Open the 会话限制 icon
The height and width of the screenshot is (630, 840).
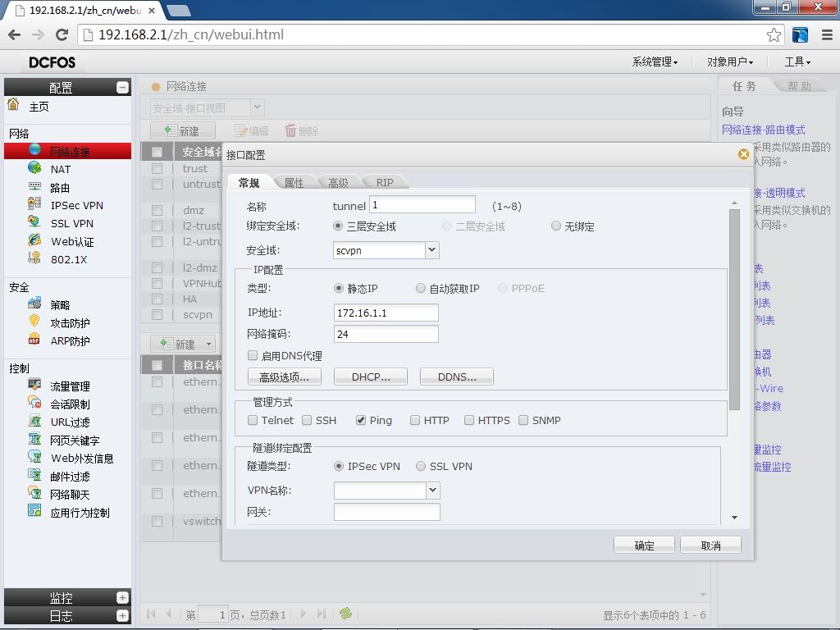pos(34,402)
